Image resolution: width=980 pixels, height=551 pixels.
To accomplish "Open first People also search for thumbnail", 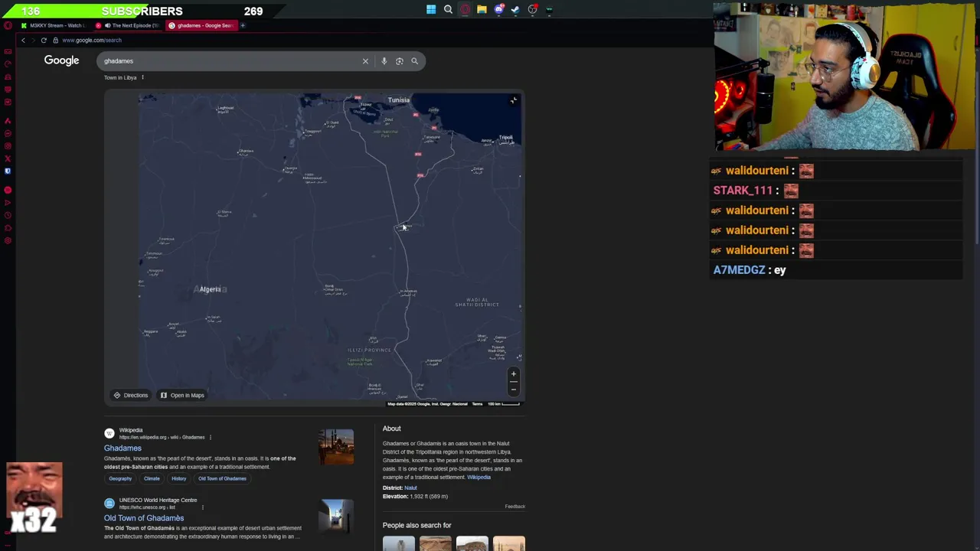I will pos(398,543).
